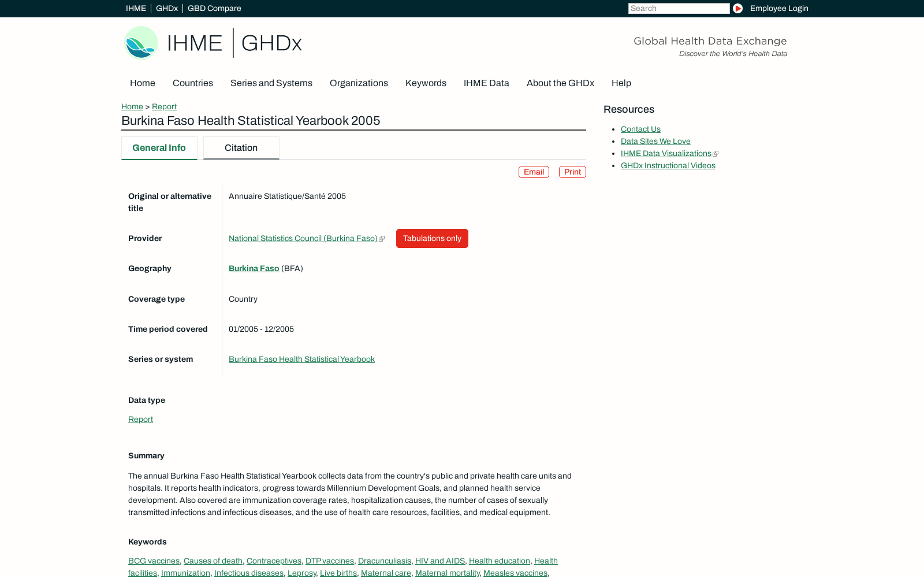Open About the GHDx menu item
924x578 pixels.
click(560, 83)
